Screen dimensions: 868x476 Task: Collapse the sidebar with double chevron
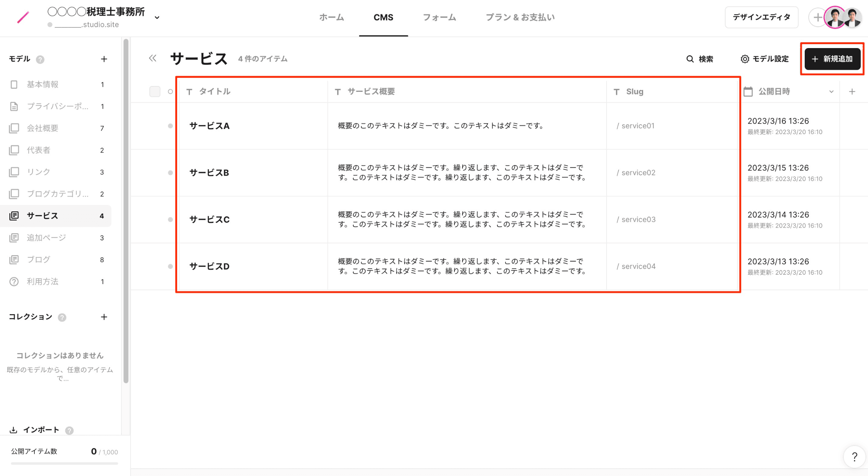(x=153, y=58)
